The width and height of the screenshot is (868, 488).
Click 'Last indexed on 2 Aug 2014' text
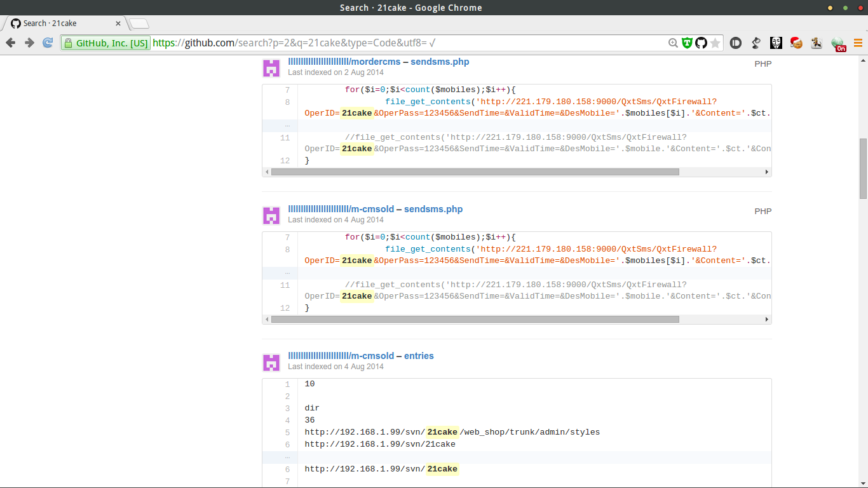pyautogui.click(x=336, y=72)
